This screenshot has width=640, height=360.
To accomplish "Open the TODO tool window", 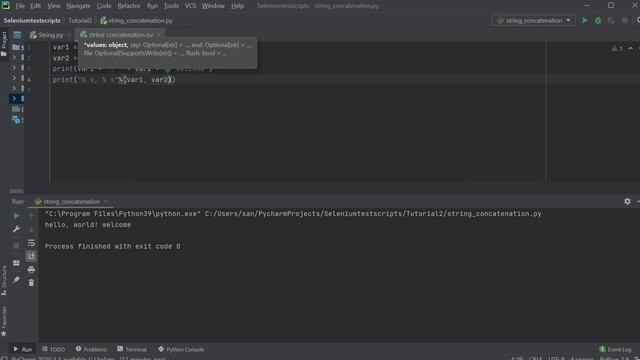I will (x=53, y=349).
